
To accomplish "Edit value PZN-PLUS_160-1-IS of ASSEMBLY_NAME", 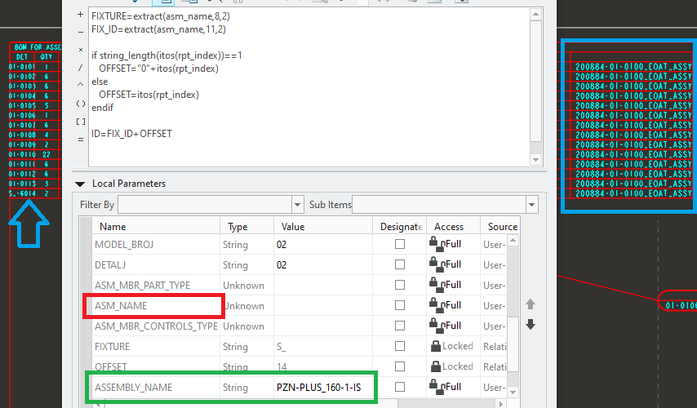I will [x=323, y=388].
